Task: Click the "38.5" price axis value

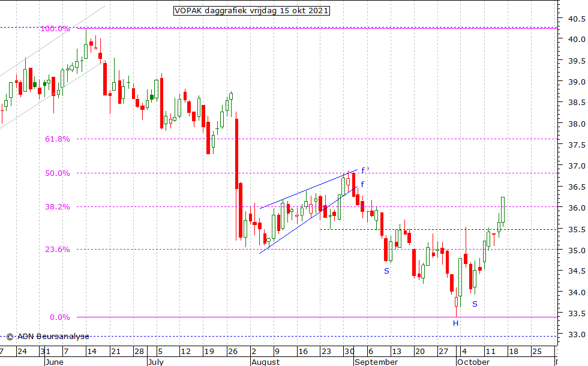Action: (x=577, y=103)
